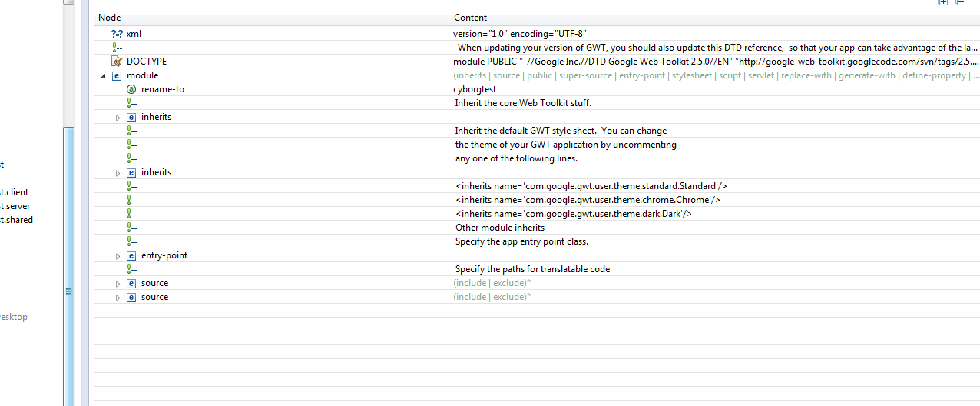Select the cyborgtest value cell
This screenshot has width=980, height=406.
click(475, 89)
